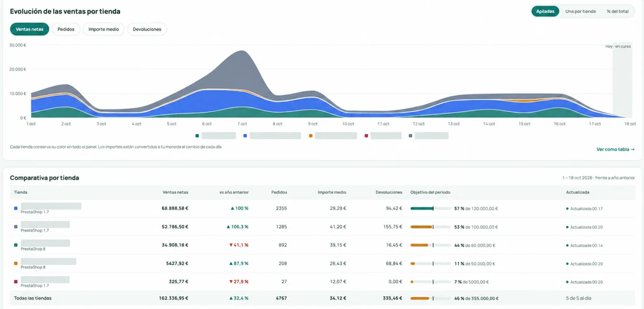Click the 4767 total orders count
This screenshot has height=309, width=644.
[282, 298]
